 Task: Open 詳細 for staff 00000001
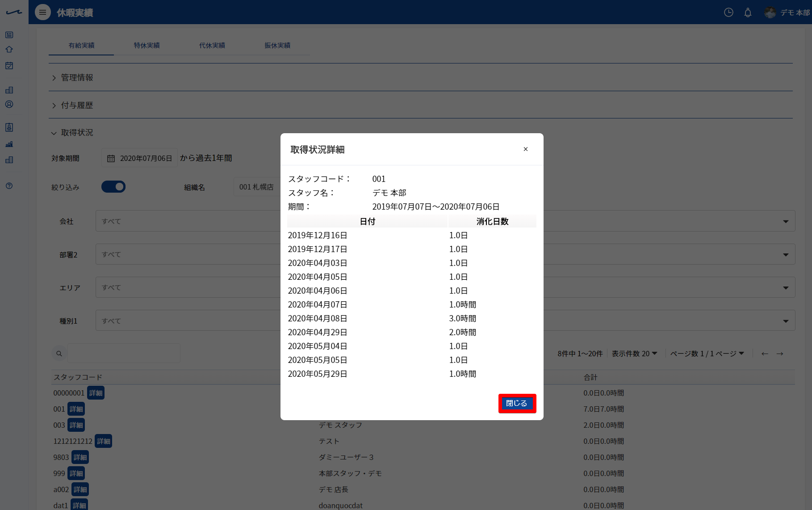[96, 393]
